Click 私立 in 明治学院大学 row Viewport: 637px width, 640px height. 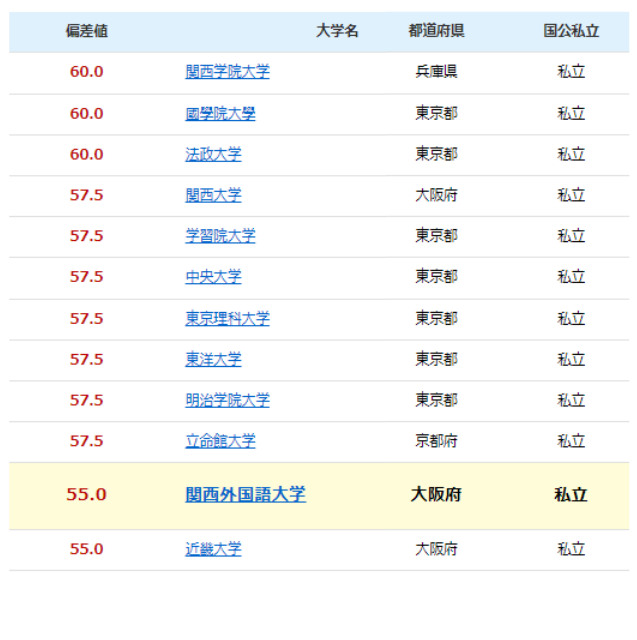[571, 400]
